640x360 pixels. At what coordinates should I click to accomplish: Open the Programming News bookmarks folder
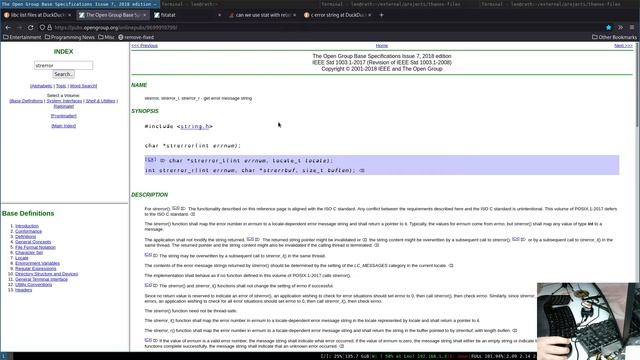69,37
